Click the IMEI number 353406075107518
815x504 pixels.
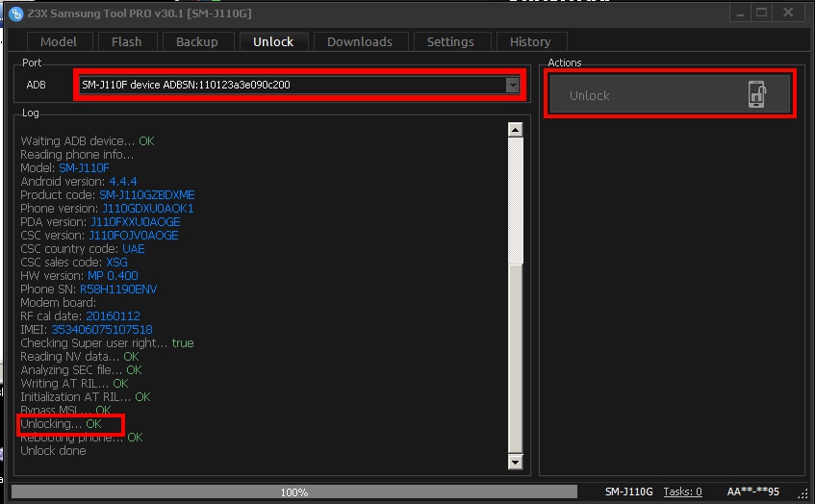point(102,329)
